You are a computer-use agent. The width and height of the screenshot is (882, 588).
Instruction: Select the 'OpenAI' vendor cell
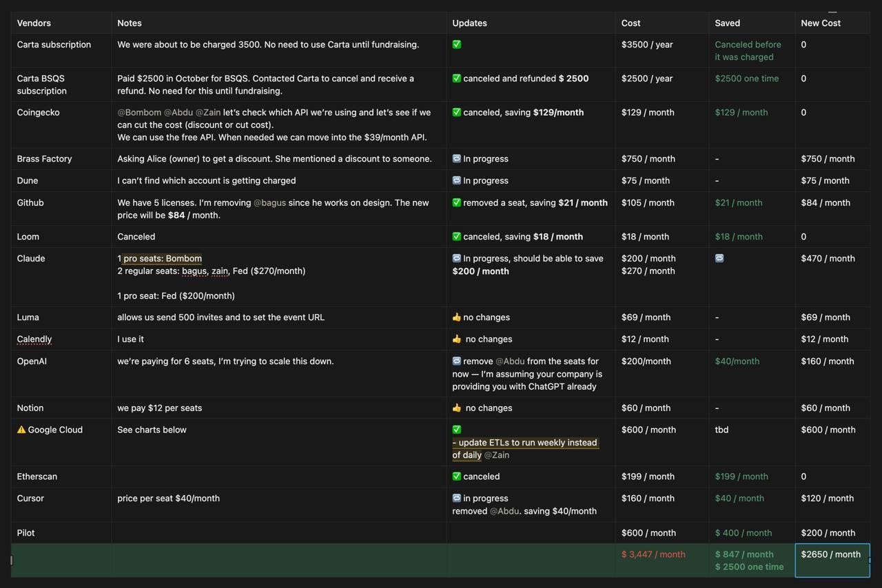click(x=61, y=373)
